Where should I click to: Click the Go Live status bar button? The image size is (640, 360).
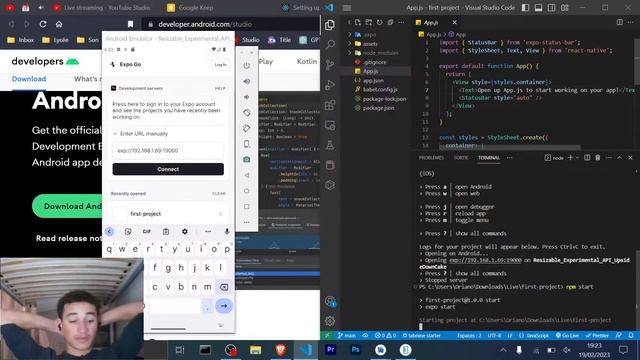pyautogui.click(x=567, y=336)
